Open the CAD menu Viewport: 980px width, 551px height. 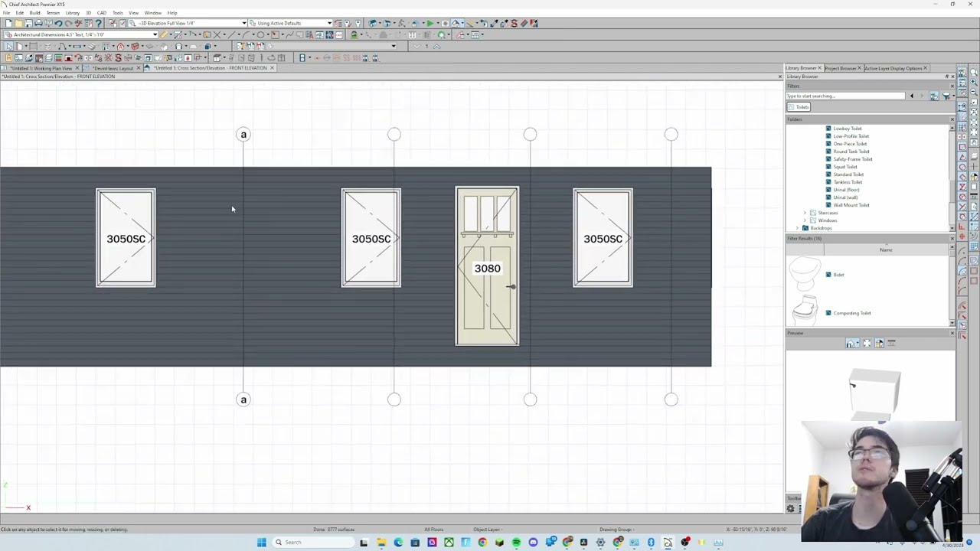click(x=101, y=13)
